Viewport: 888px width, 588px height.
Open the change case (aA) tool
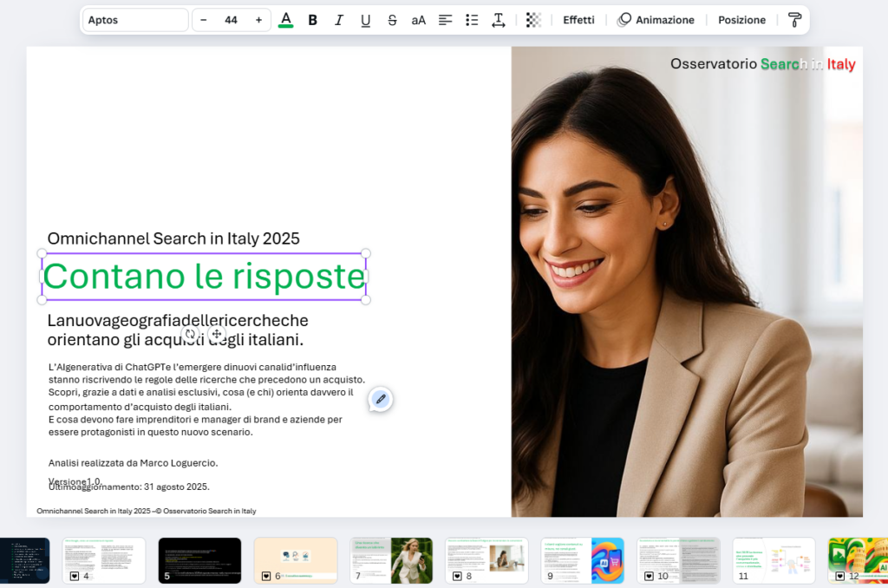click(x=419, y=20)
